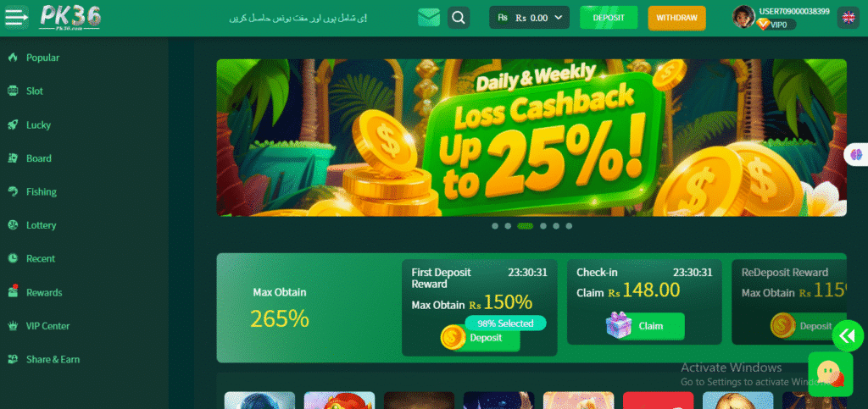Click the WITHDRAW button
Screen dimensions: 868x409
(x=676, y=18)
